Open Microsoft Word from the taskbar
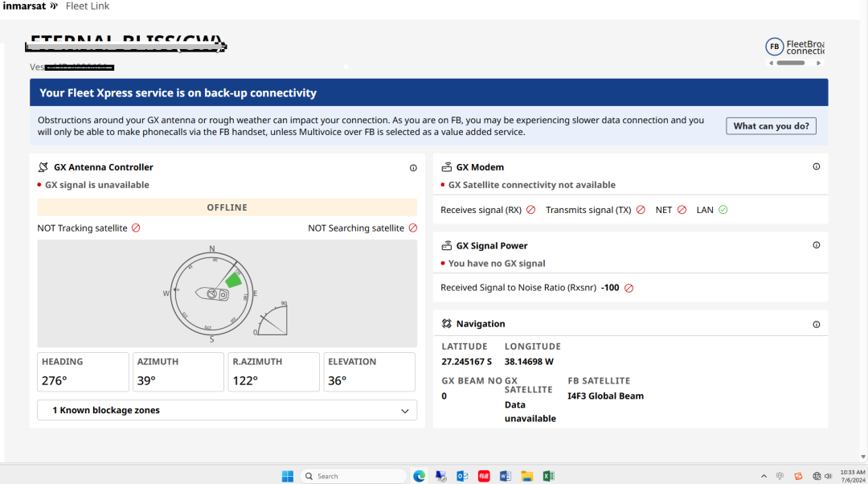This screenshot has width=868, height=484. tap(505, 476)
